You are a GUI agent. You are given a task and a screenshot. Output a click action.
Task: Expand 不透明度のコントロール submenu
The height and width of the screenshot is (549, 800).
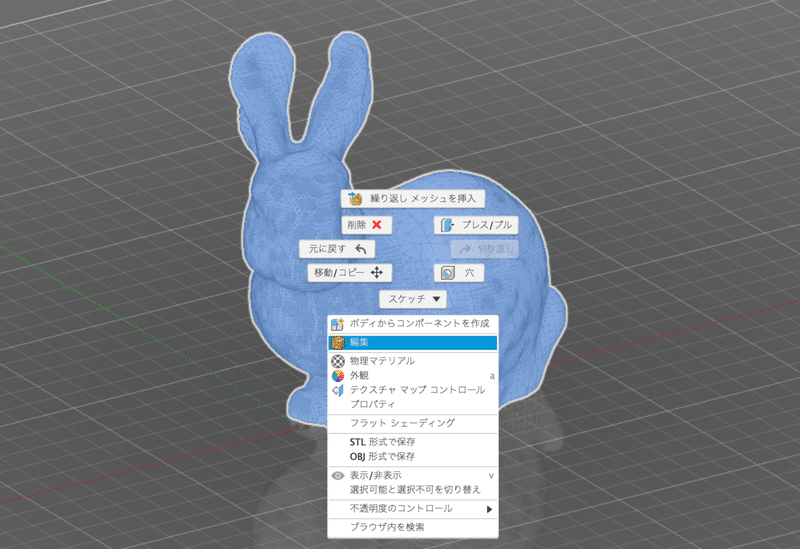pos(413,509)
